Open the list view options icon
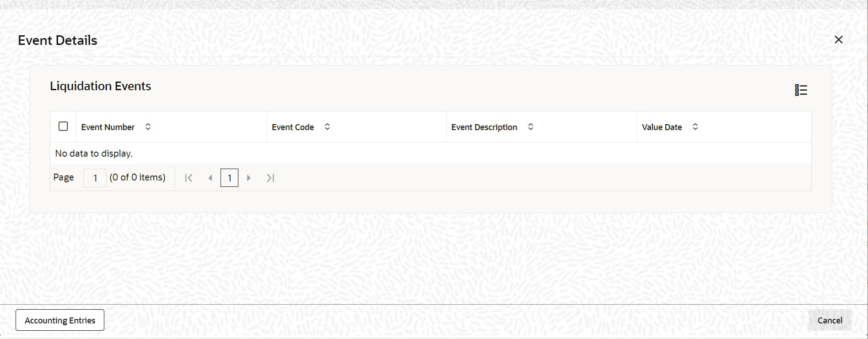This screenshot has width=868, height=339. click(x=801, y=90)
